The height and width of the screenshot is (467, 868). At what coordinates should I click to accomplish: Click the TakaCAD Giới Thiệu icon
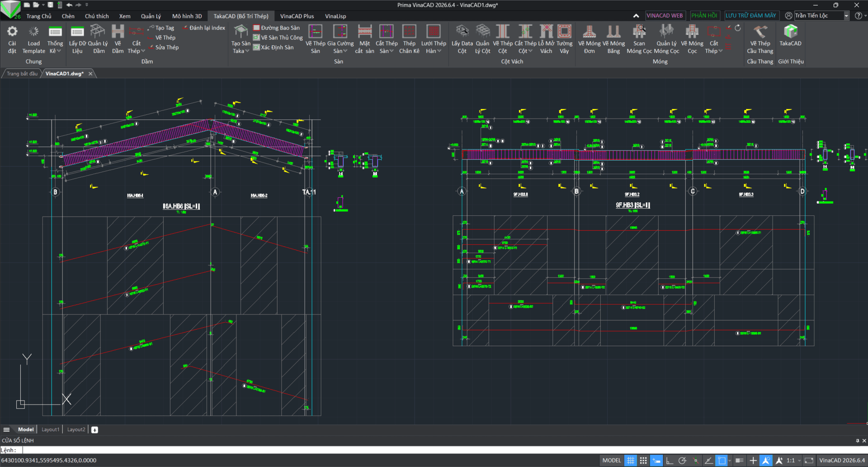790,32
